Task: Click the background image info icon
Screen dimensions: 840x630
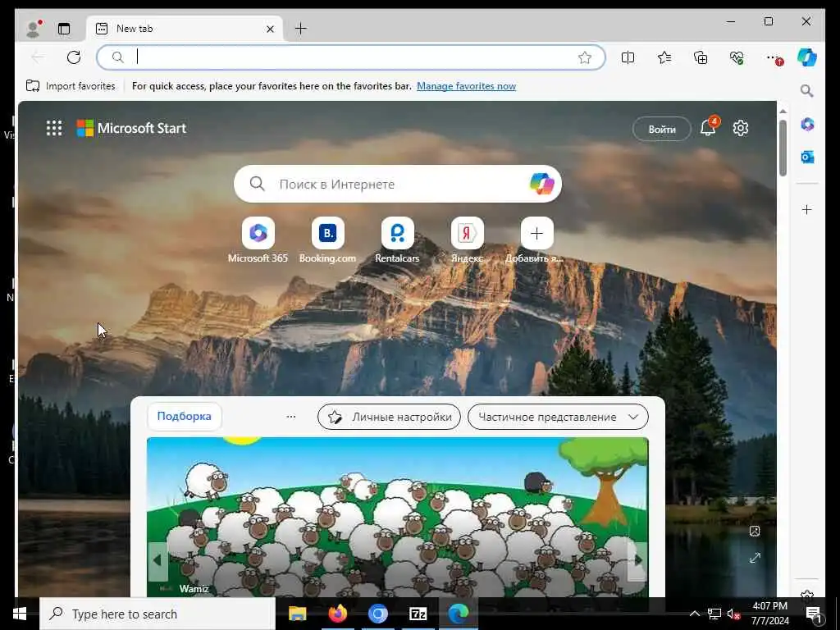Action: (755, 531)
